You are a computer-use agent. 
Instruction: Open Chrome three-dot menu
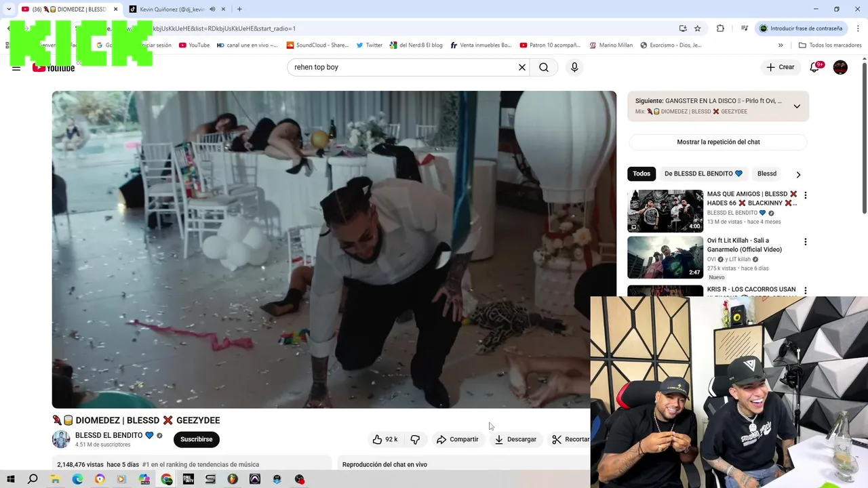[858, 28]
